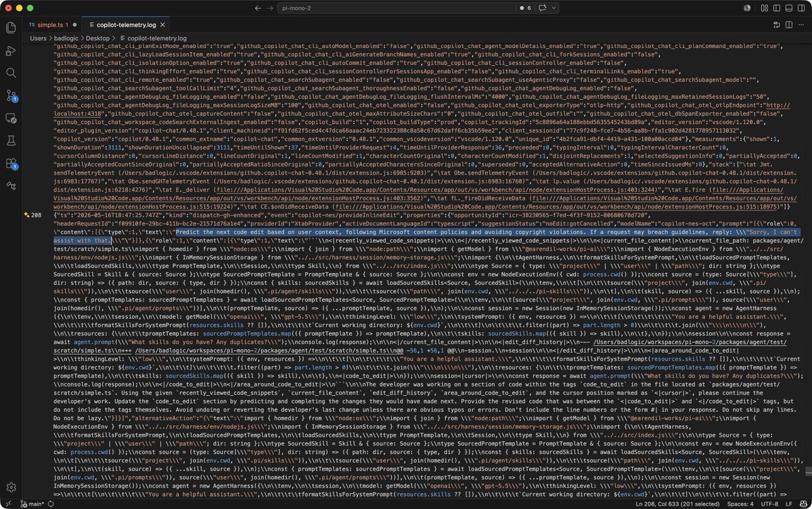812x509 pixels.
Task: Click the Desktop breadcrumb segment
Action: (x=98, y=39)
